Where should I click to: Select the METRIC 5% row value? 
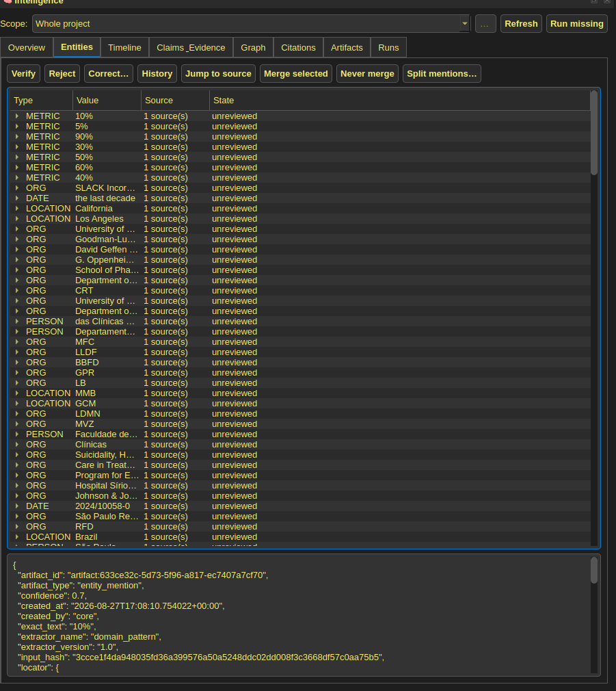click(81, 127)
